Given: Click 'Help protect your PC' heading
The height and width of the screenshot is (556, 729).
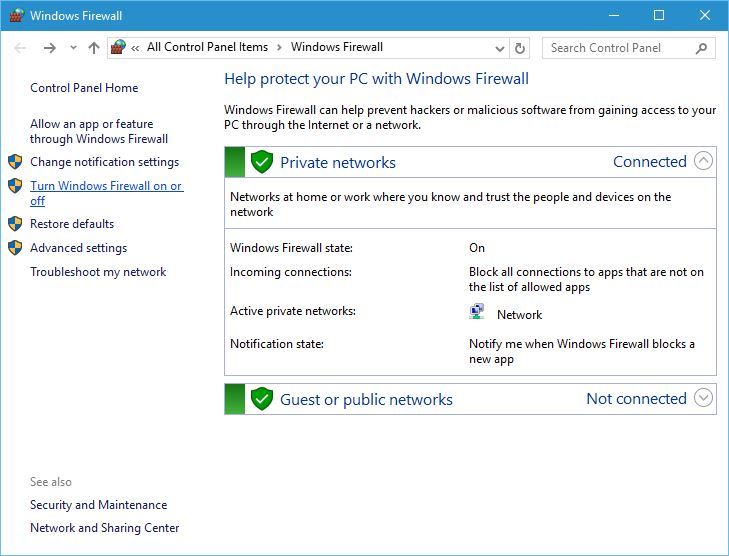Looking at the screenshot, I should pos(377,79).
